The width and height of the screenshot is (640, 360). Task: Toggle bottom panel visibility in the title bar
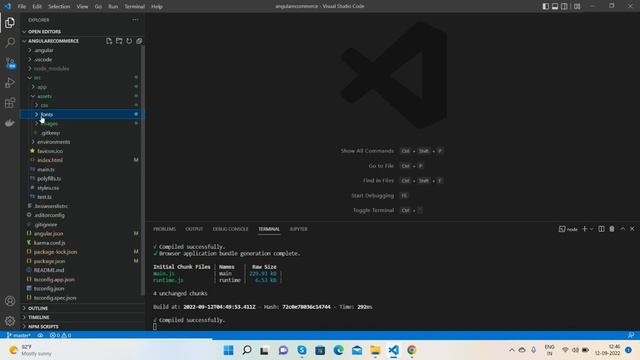click(555, 6)
